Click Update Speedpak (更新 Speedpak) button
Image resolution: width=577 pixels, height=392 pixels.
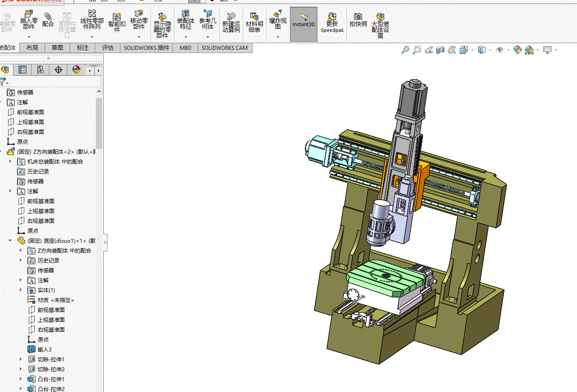click(332, 22)
